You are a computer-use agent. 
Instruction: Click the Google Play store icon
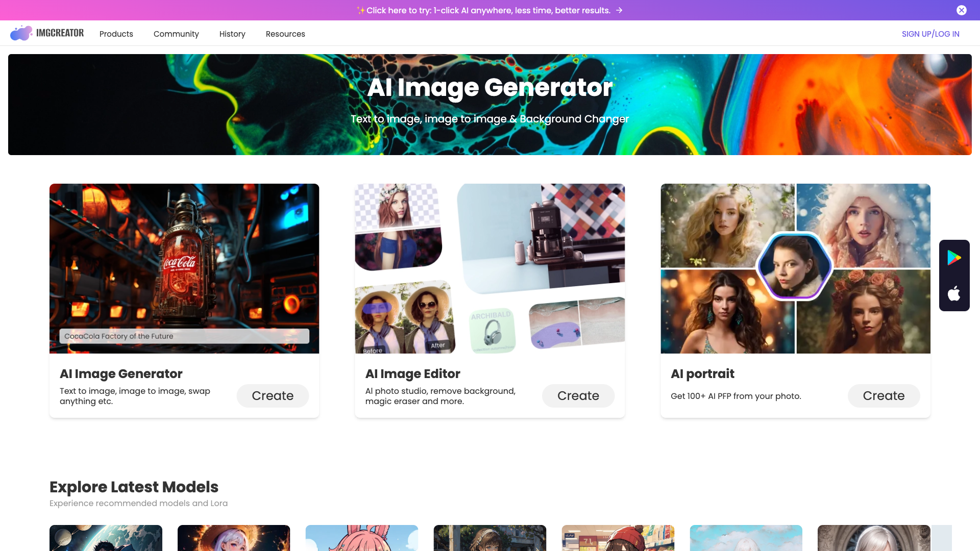954,257
